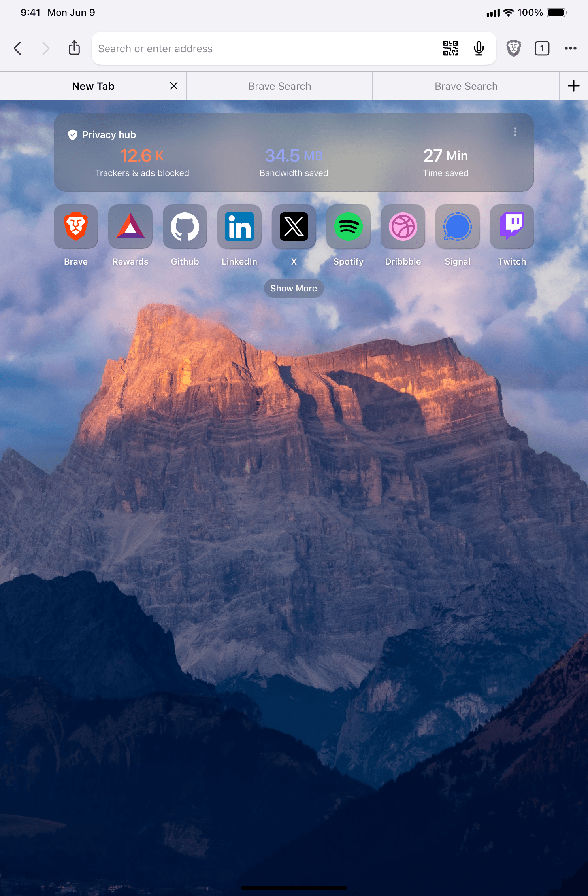Open the tab switcher counter

[542, 48]
